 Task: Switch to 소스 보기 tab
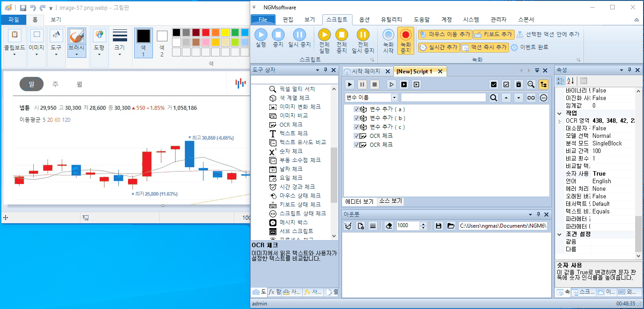390,201
